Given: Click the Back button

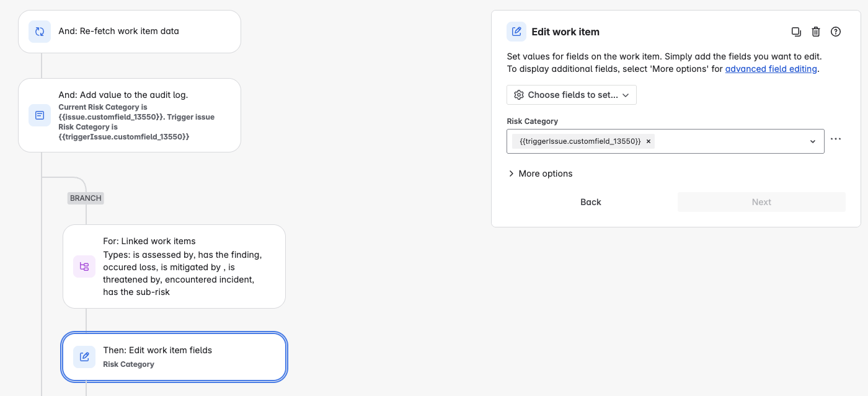Looking at the screenshot, I should (591, 202).
